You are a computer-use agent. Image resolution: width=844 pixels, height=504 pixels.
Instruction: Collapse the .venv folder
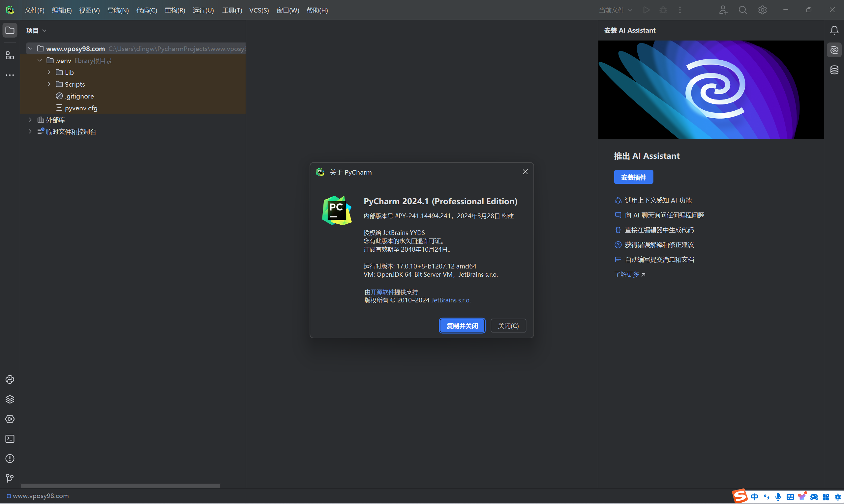(x=40, y=61)
